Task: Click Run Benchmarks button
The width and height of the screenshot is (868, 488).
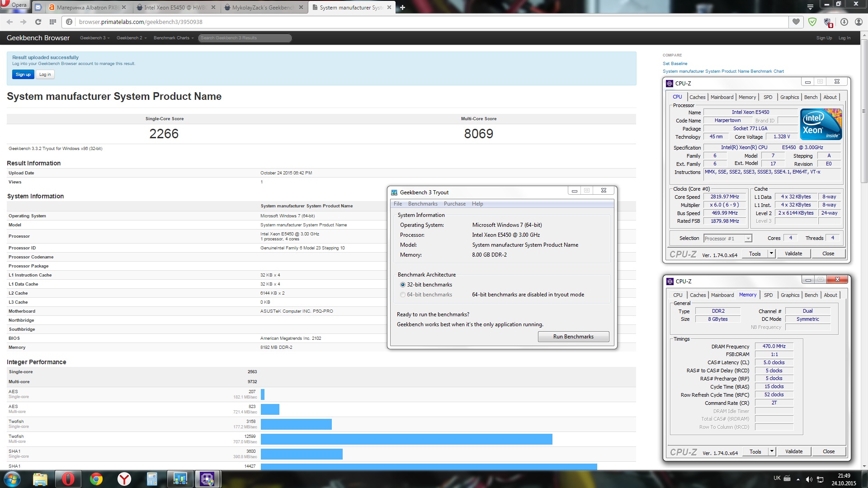Action: tap(573, 337)
